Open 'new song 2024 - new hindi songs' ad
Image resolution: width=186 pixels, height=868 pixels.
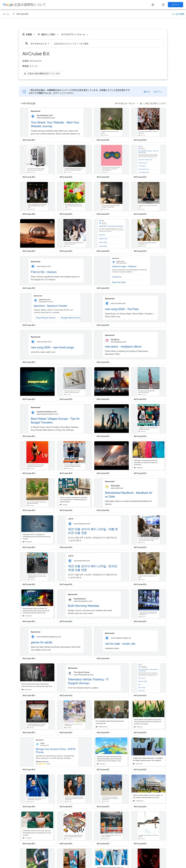pyautogui.click(x=56, y=347)
